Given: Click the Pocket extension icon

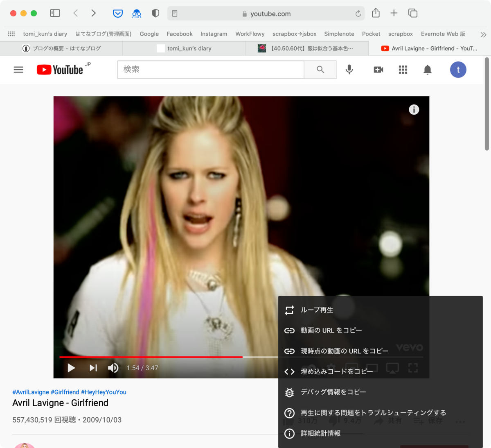Looking at the screenshot, I should pyautogui.click(x=118, y=14).
